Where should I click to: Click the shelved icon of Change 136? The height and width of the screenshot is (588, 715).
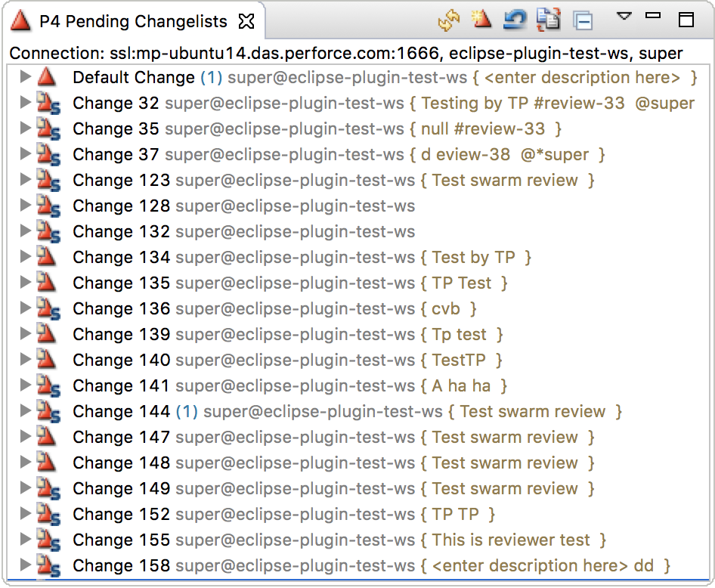coord(48,308)
